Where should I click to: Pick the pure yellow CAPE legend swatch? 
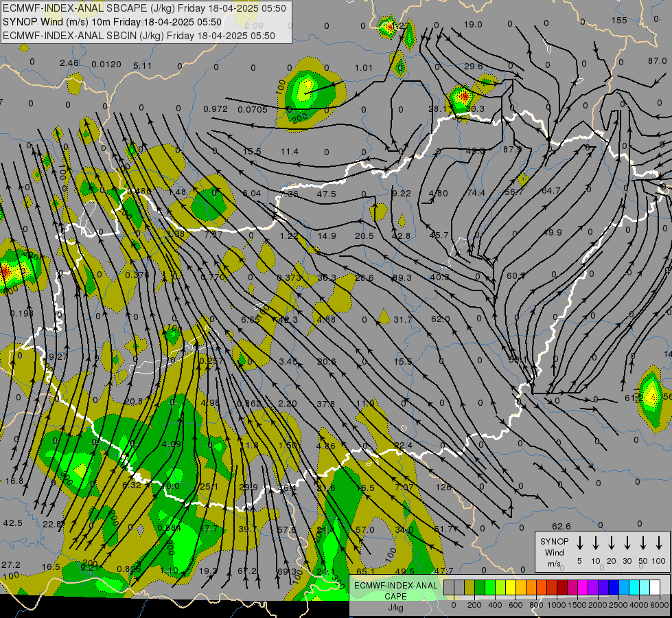click(511, 587)
